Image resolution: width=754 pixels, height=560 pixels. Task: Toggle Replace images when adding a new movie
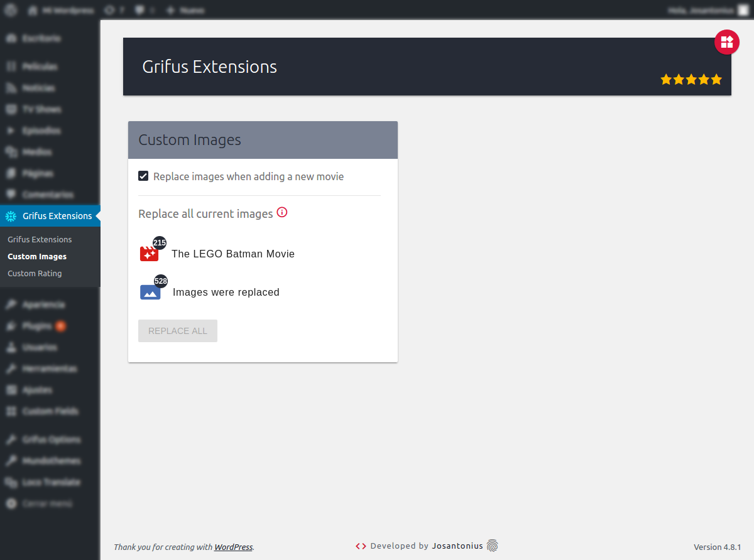coord(143,176)
